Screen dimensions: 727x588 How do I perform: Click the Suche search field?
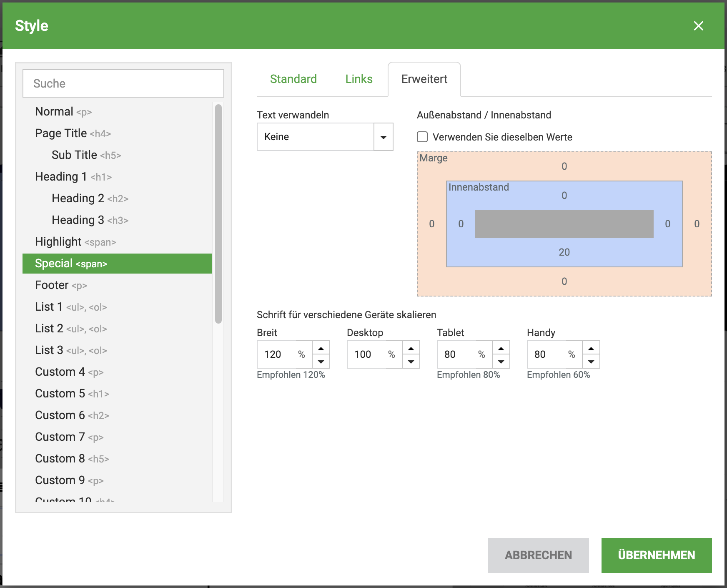coord(123,83)
